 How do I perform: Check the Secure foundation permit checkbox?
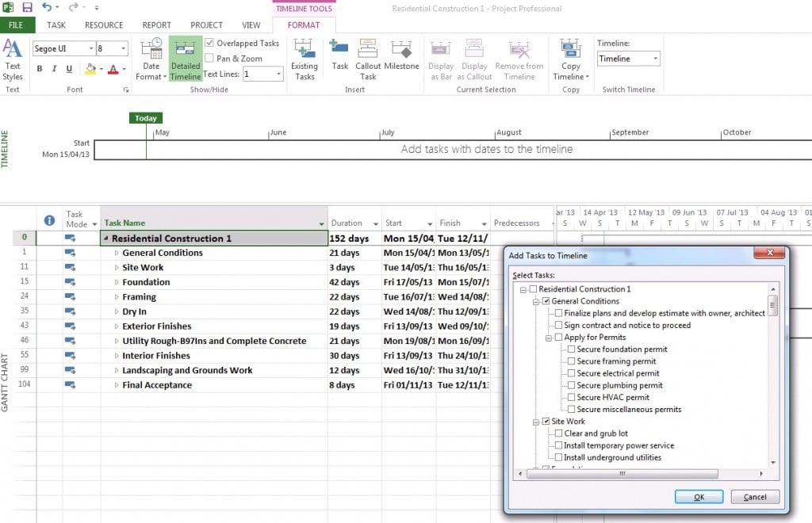pyautogui.click(x=571, y=349)
